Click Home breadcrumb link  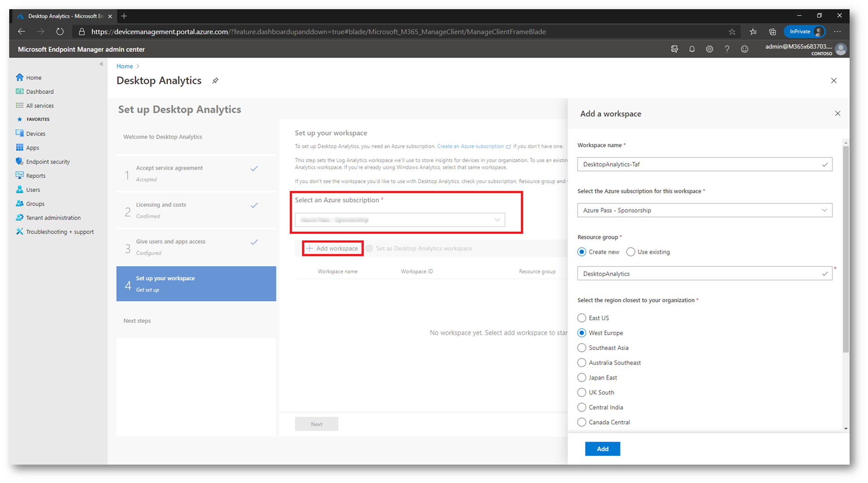click(x=124, y=66)
